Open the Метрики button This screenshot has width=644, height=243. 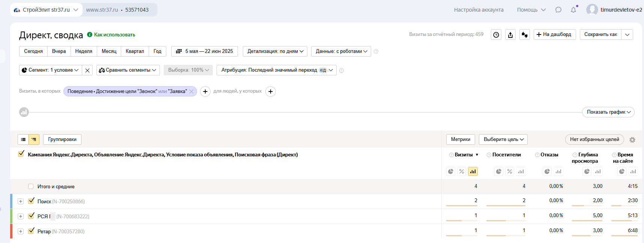(x=460, y=139)
